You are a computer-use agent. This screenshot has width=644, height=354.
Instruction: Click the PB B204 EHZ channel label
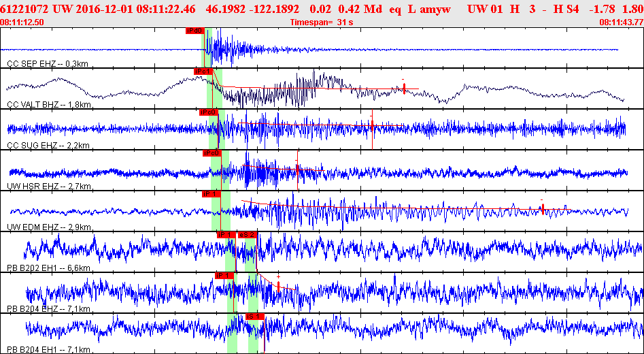(48, 309)
